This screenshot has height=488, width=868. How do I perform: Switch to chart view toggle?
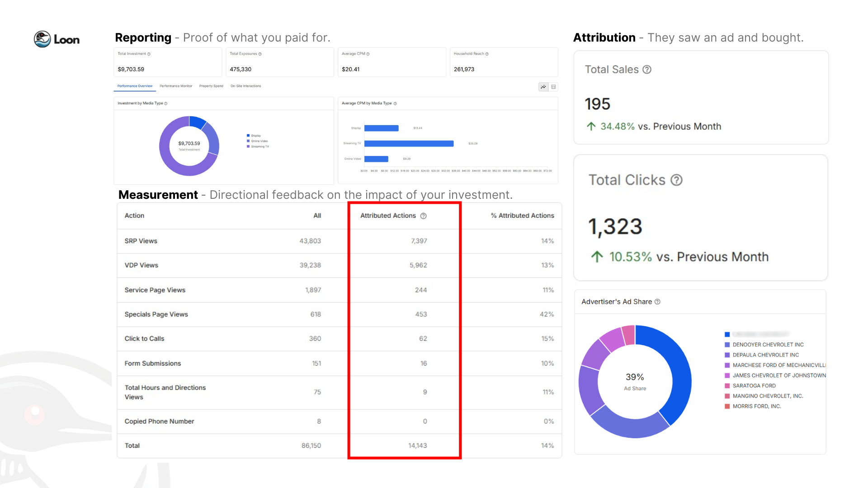[x=543, y=87]
